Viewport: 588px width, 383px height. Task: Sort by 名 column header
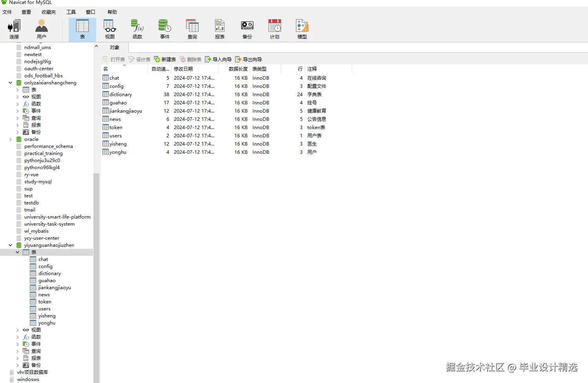[x=125, y=69]
